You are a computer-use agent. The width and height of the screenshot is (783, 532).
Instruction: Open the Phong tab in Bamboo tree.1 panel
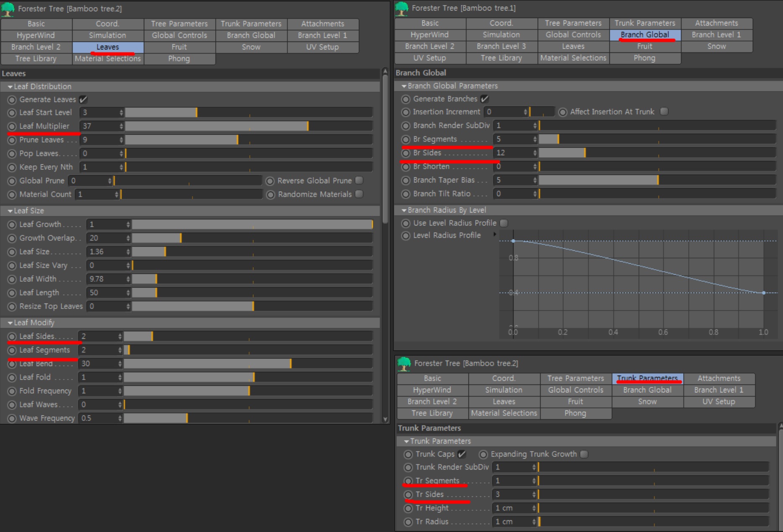pyautogui.click(x=645, y=58)
